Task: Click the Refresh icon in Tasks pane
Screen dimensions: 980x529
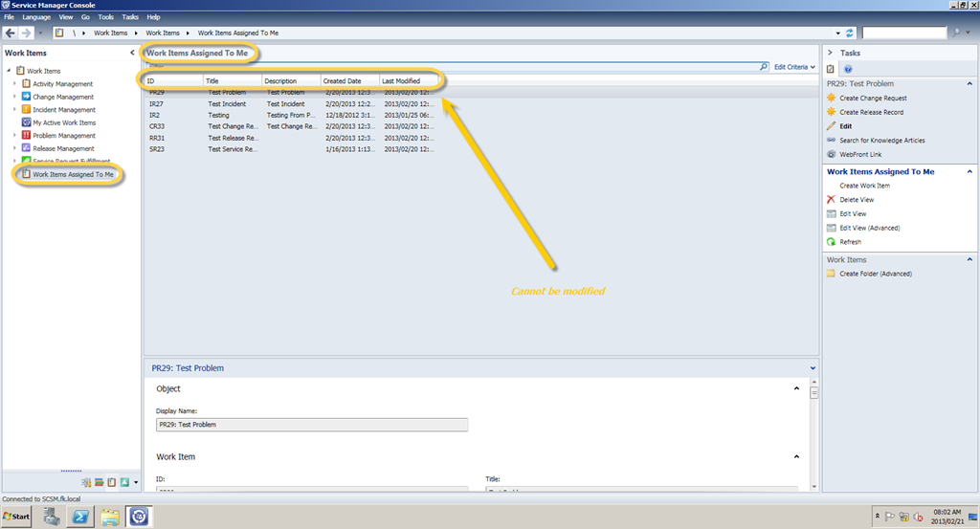Action: point(831,242)
